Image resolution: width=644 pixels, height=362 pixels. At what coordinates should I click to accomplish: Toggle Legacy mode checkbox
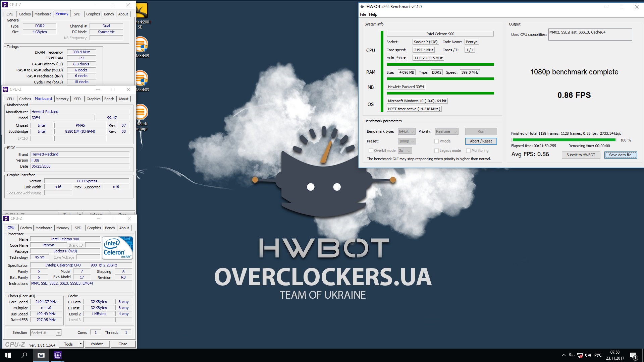436,150
